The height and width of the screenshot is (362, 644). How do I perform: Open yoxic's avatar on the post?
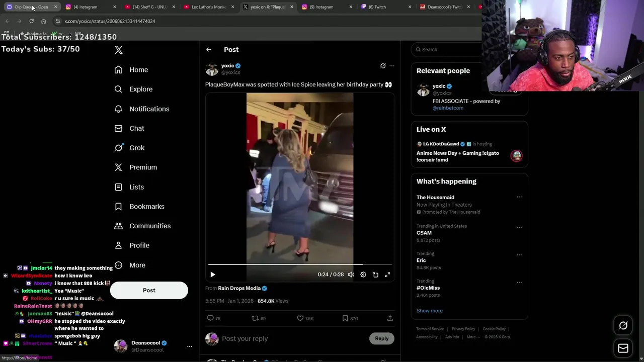tap(212, 69)
